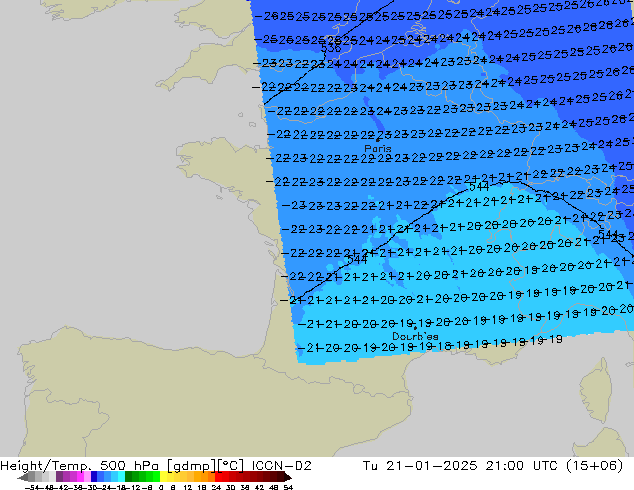The height and width of the screenshot is (490, 634).
Task: Click the legend's right dark maroon arrow end
Action: (x=287, y=477)
